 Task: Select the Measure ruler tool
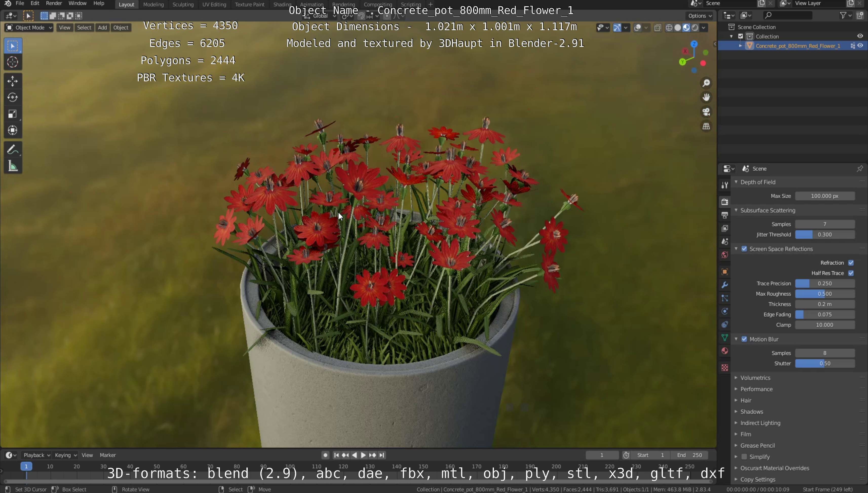coord(12,166)
